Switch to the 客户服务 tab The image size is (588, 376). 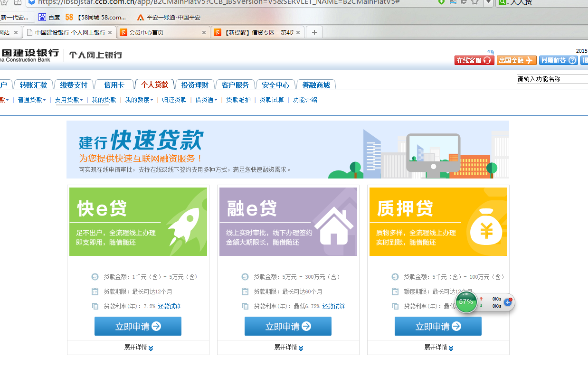[x=235, y=85]
